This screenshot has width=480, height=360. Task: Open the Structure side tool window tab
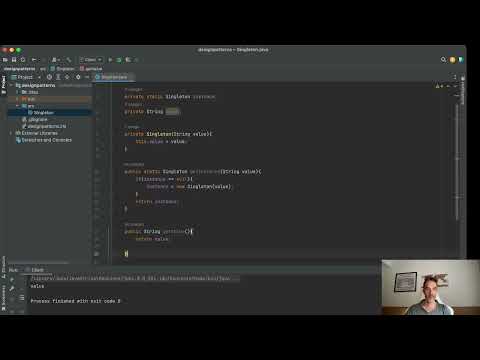coord(4,268)
